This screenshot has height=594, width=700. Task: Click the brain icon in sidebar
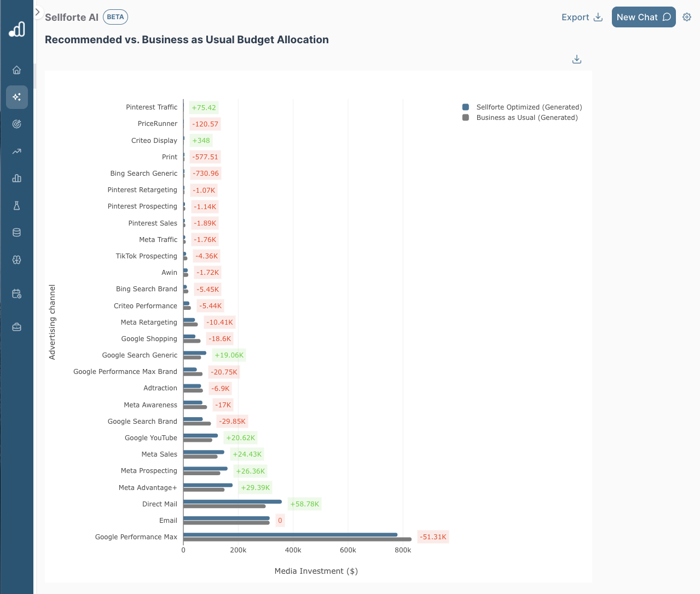click(x=17, y=260)
